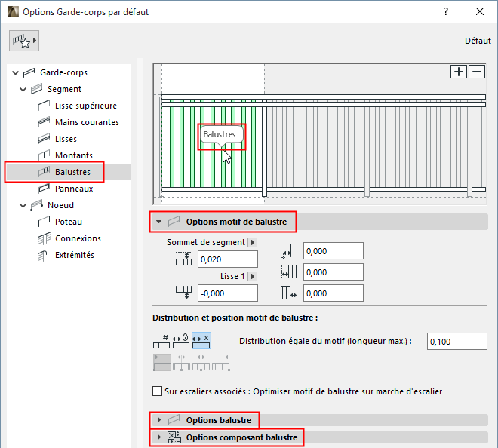Click the start offset field beside the pattern start icon
The width and height of the screenshot is (498, 448).
(x=334, y=251)
